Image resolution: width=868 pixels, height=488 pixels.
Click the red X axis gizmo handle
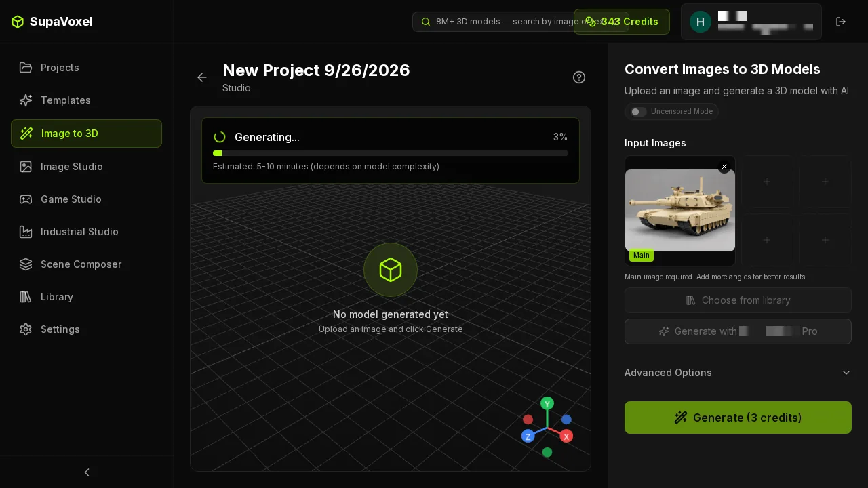tap(566, 436)
